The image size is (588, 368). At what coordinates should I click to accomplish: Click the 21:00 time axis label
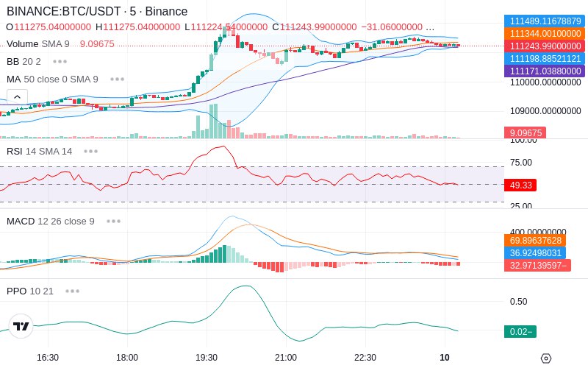[x=286, y=358]
